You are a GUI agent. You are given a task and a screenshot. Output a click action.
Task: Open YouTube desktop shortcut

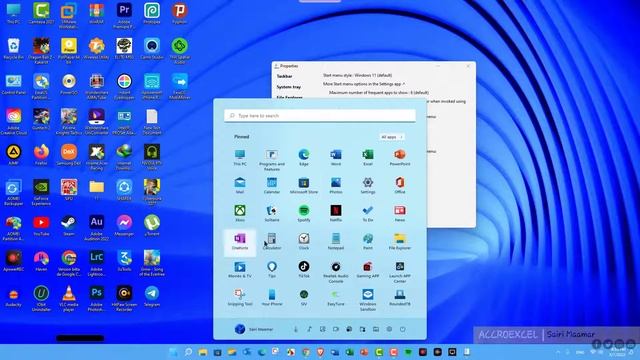click(41, 225)
